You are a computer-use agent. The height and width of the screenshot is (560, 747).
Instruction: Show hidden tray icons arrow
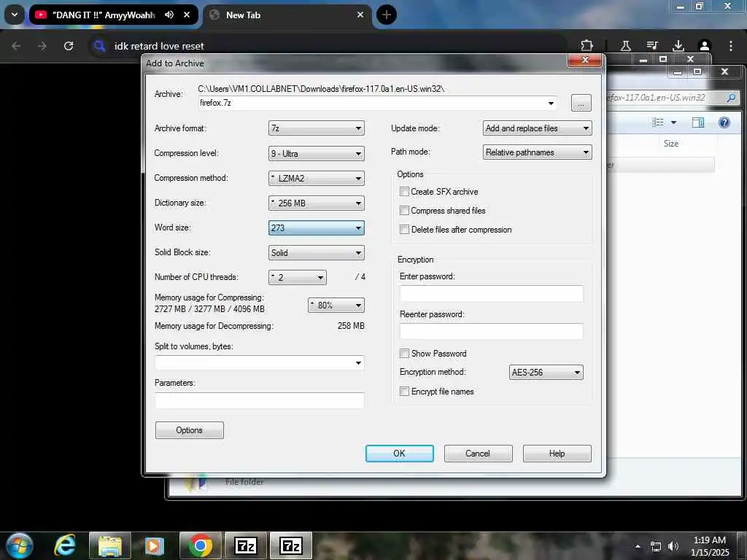point(638,546)
